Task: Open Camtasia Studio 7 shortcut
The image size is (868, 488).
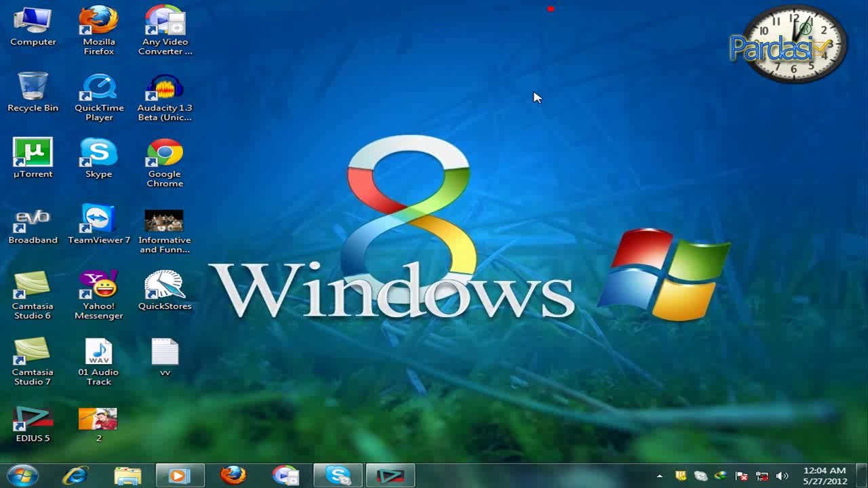Action: point(33,362)
